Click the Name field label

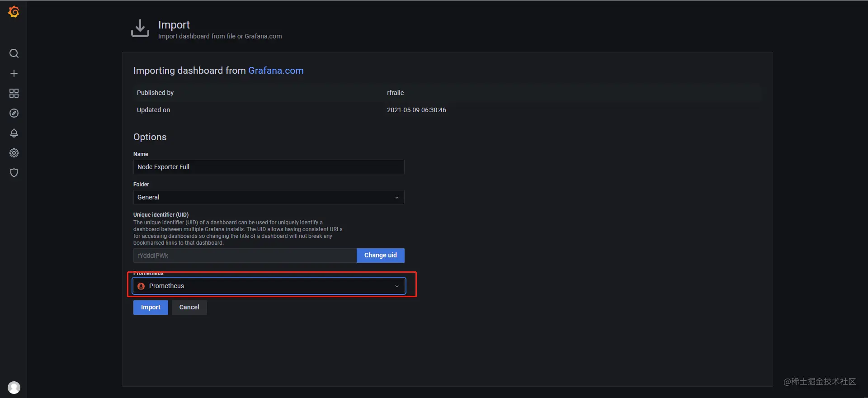coord(141,154)
